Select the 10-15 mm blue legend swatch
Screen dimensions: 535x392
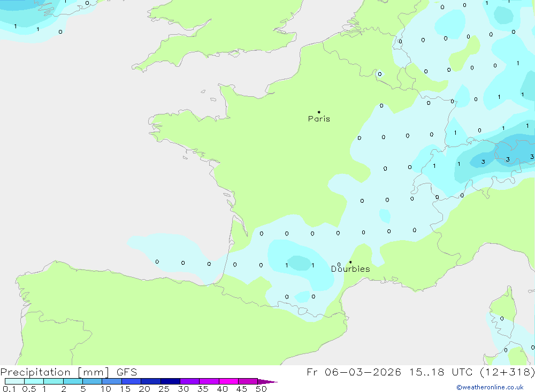[x=112, y=381]
